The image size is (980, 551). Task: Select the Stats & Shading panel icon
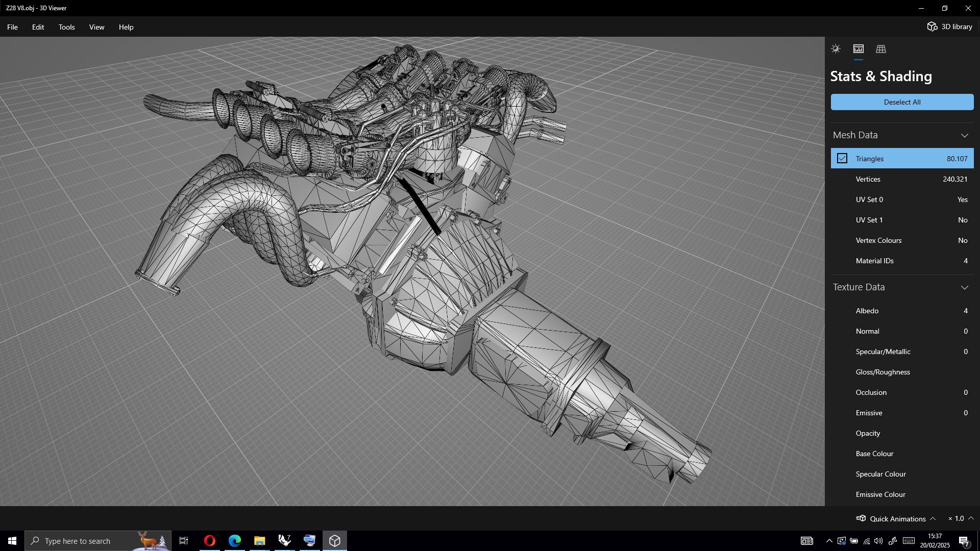(859, 49)
